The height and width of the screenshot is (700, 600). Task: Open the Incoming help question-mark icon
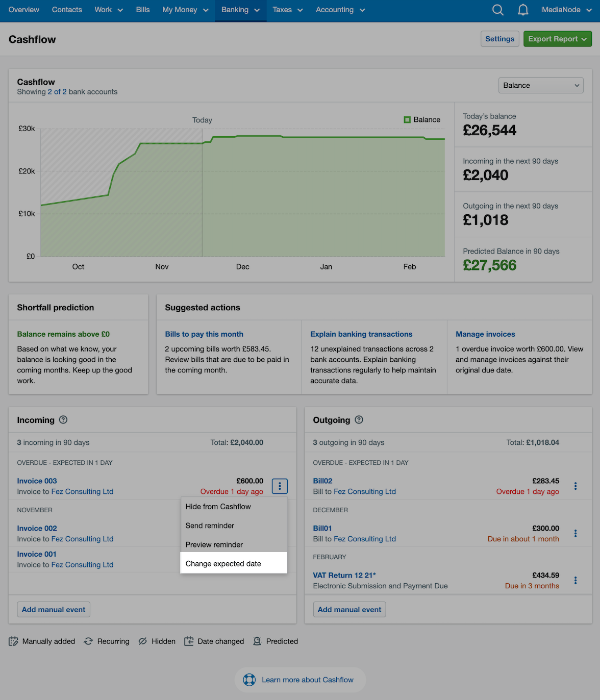(x=63, y=419)
